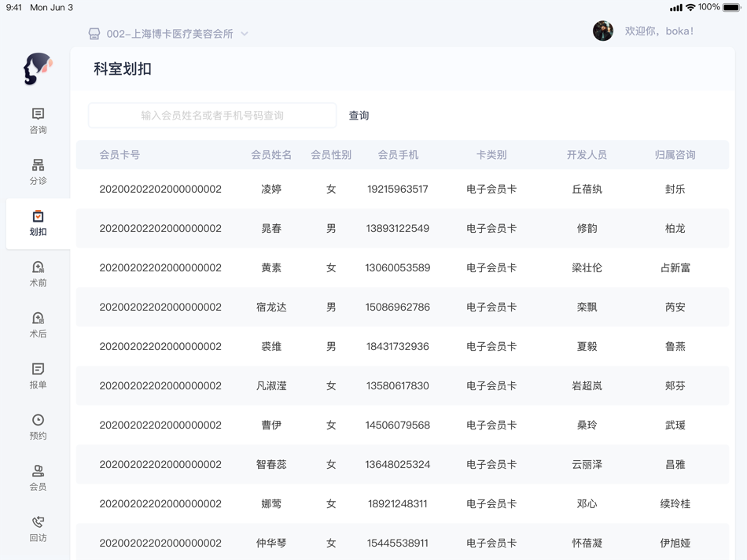
Task: Click consultant name 封乐
Action: [675, 189]
